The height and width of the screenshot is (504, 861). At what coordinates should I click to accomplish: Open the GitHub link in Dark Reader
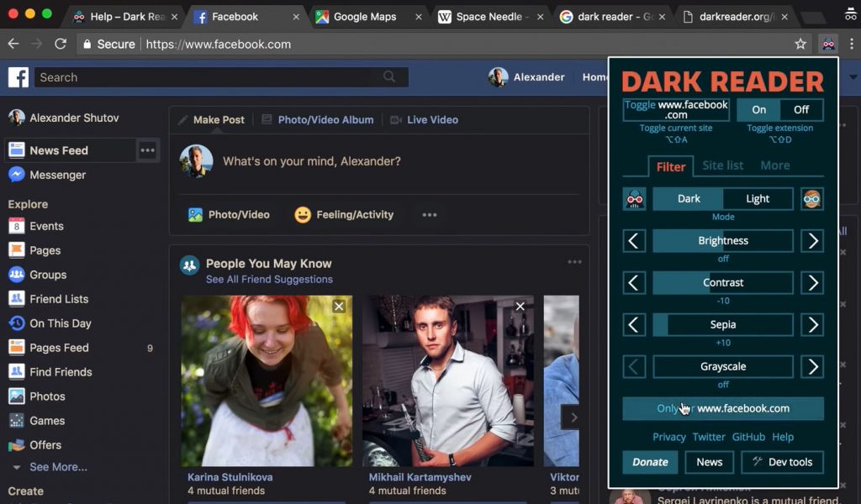(x=748, y=437)
